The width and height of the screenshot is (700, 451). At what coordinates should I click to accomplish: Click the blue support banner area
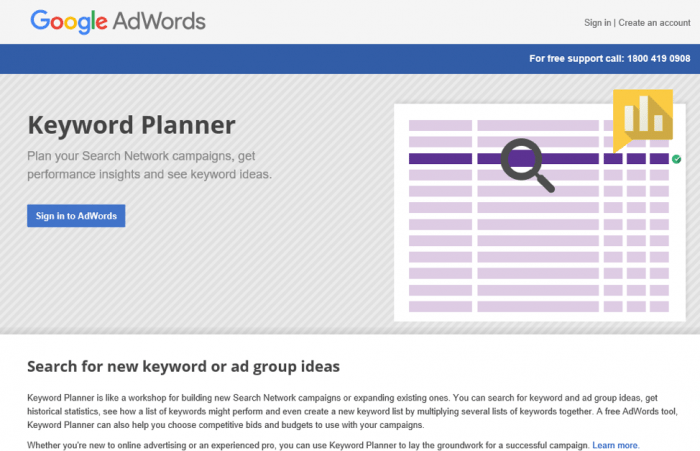click(x=350, y=59)
